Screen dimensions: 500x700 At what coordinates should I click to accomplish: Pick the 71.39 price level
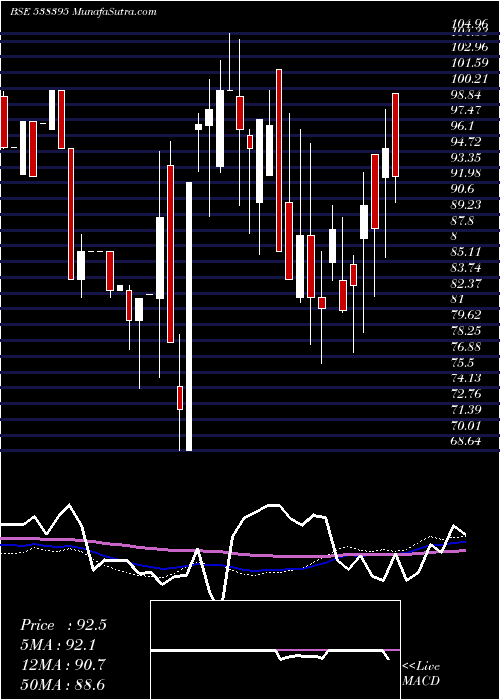(x=466, y=410)
